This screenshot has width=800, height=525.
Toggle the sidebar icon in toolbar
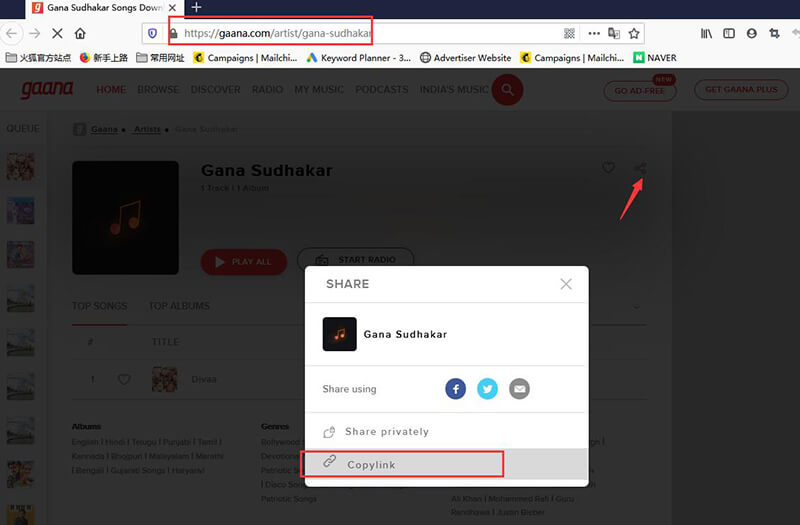click(729, 34)
